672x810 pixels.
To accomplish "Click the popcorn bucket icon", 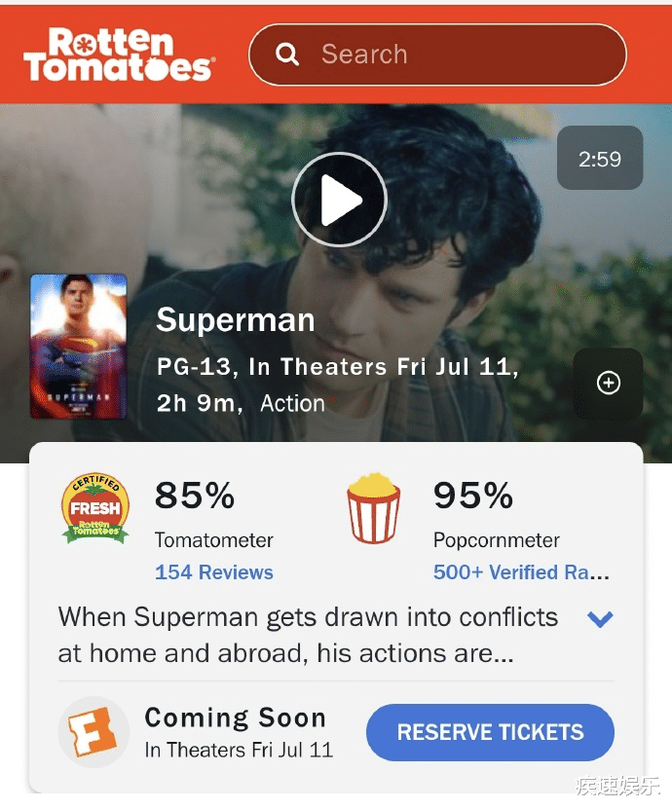I will click(373, 507).
